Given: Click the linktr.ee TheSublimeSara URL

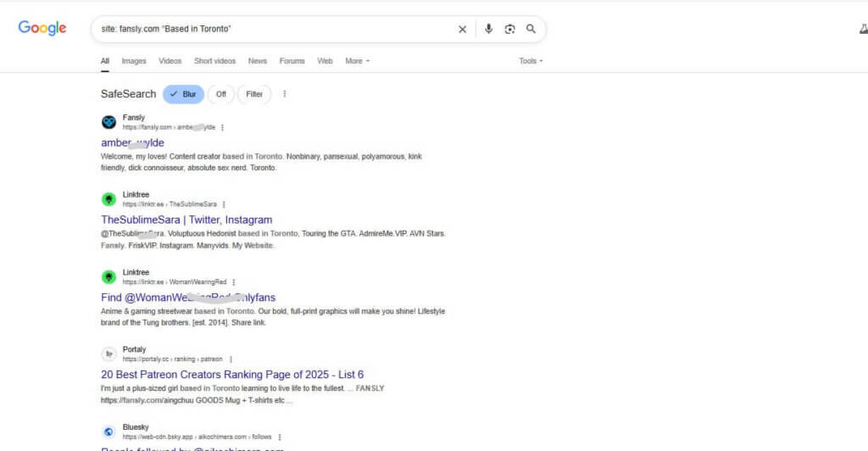Looking at the screenshot, I should pos(170,204).
